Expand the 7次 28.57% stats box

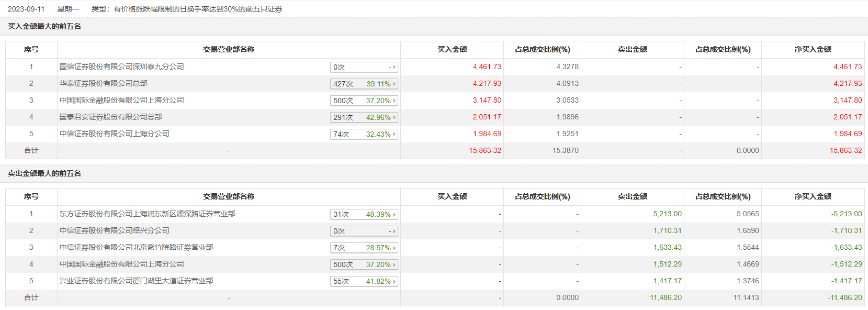(364, 248)
